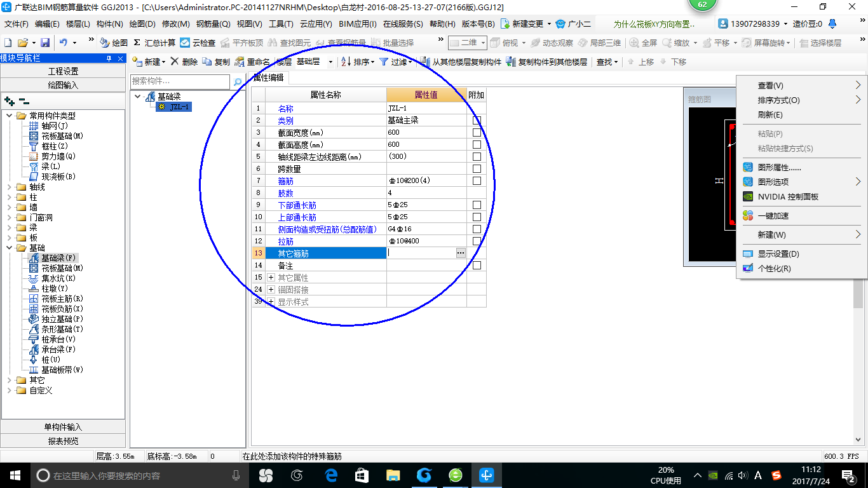868x488 pixels.
Task: Expand the 锚固搭接 row
Action: [x=271, y=290]
